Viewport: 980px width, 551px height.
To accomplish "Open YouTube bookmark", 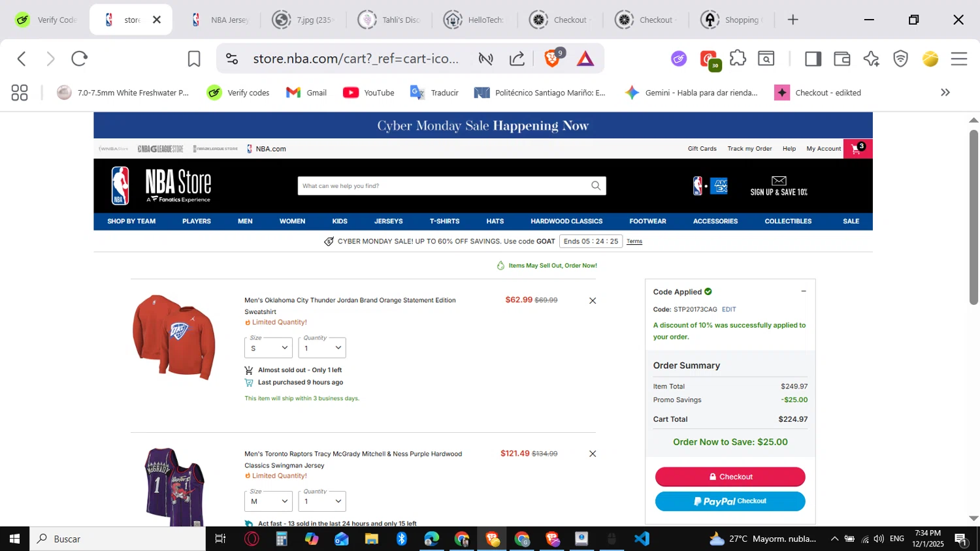I will [x=368, y=93].
